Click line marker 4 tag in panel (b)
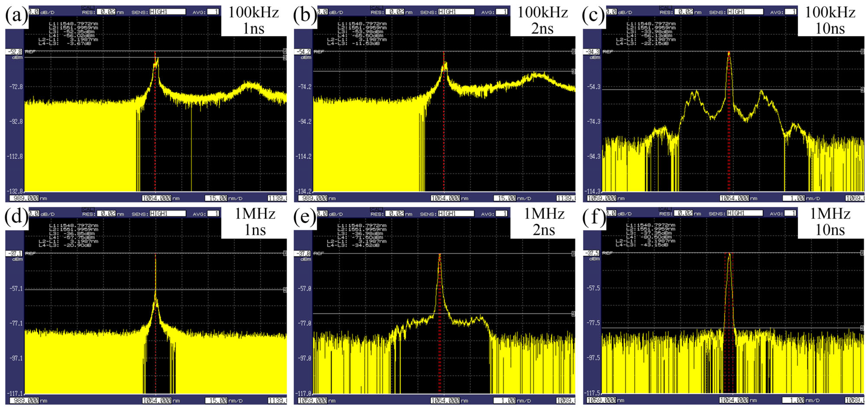Viewport: 868px width, 409px height. [x=574, y=71]
